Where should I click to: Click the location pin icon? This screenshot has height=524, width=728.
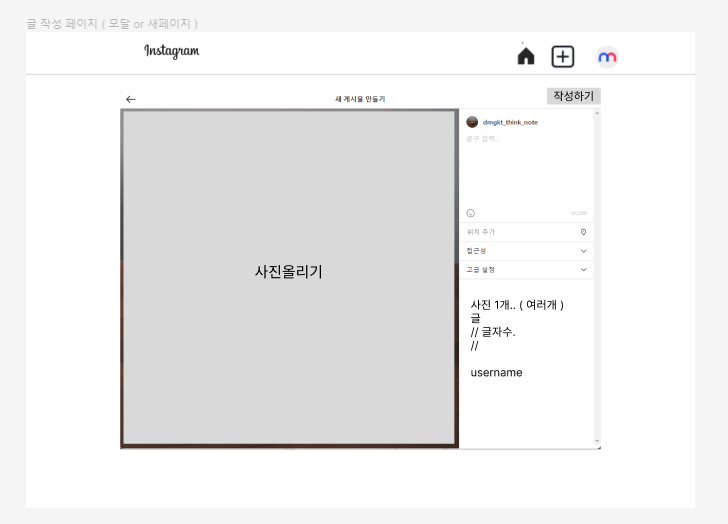[584, 232]
